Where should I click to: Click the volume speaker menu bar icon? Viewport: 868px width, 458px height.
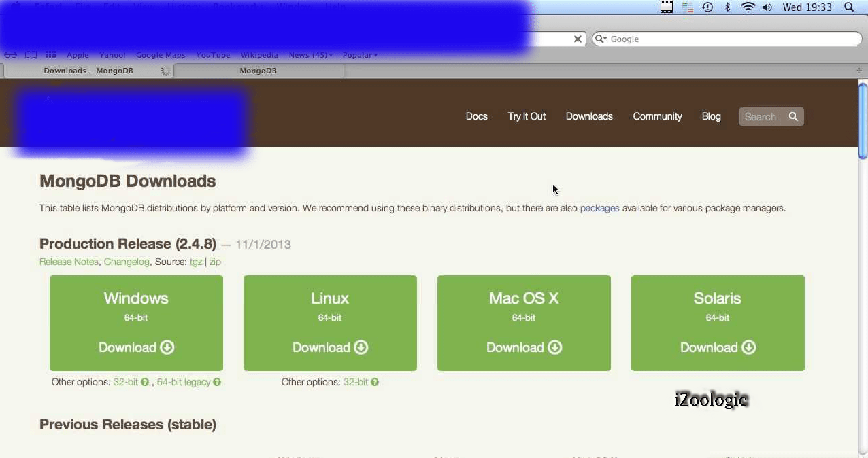767,7
